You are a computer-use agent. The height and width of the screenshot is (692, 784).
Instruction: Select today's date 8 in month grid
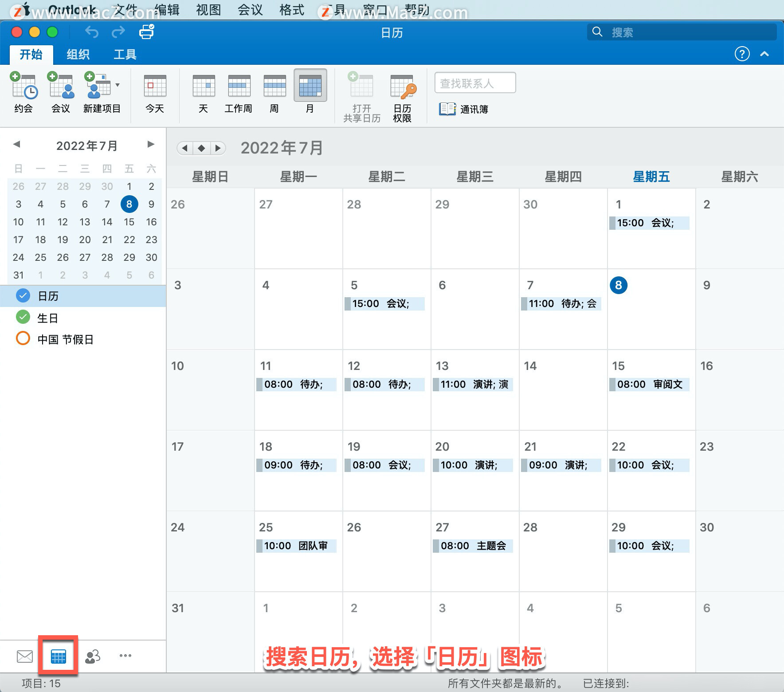(x=618, y=285)
